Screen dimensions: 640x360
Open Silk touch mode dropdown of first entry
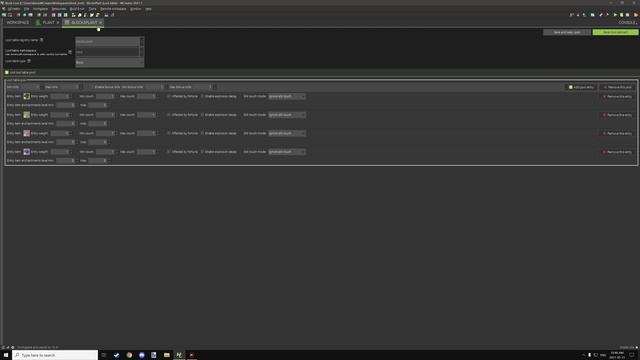click(287, 96)
